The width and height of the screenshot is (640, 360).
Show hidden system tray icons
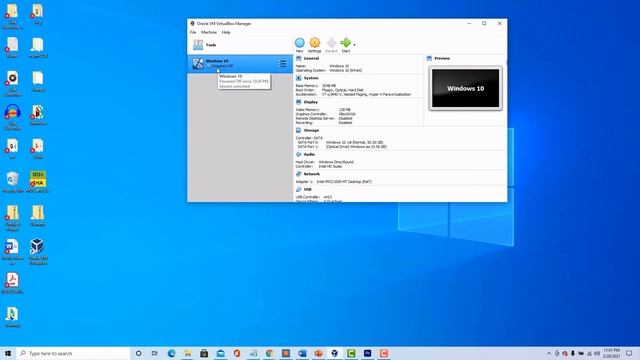point(549,353)
